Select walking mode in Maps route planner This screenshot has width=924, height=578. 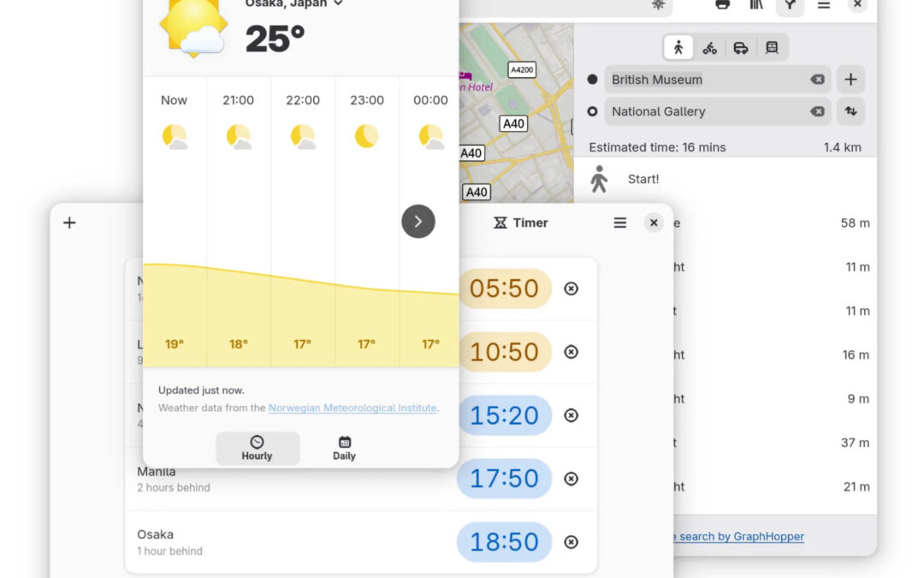pos(678,48)
